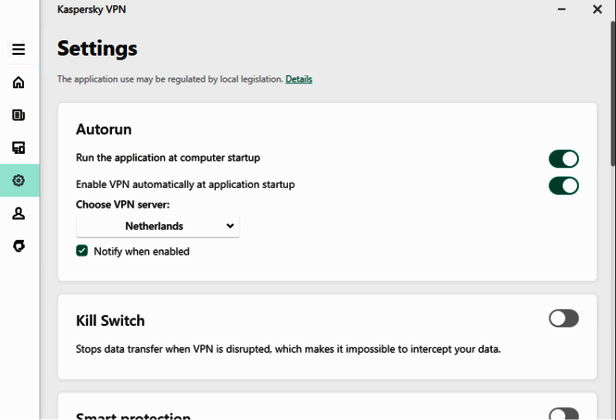
Task: Open the hamburger menu
Action: [18, 49]
